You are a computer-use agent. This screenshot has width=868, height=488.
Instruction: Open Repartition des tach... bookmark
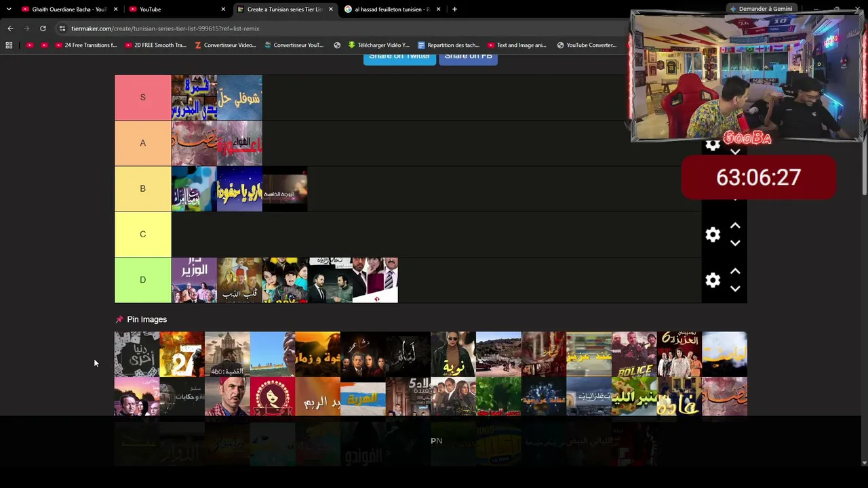pyautogui.click(x=448, y=45)
